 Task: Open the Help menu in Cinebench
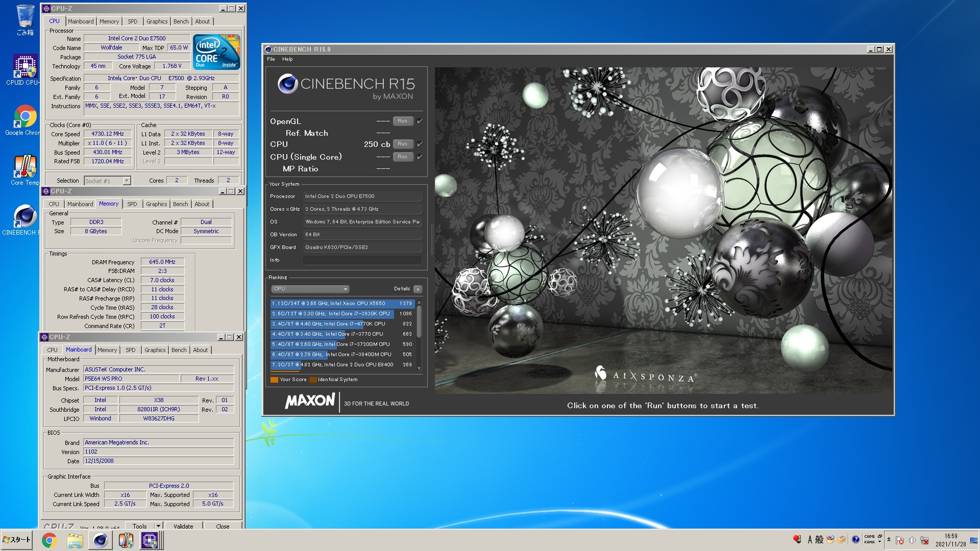click(287, 59)
